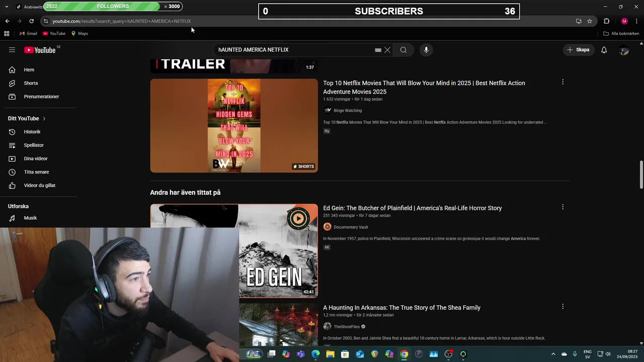Click the Top 10 Netflix Hidden Gems thumbnail
Screen dimensions: 644x362
pyautogui.click(x=234, y=126)
